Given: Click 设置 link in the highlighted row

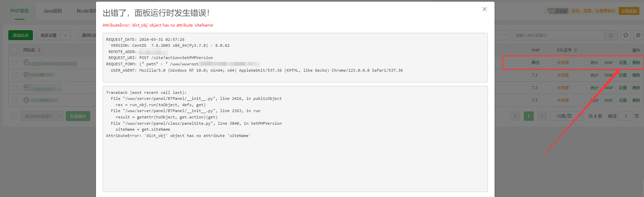Looking at the screenshot, I should pos(623,63).
